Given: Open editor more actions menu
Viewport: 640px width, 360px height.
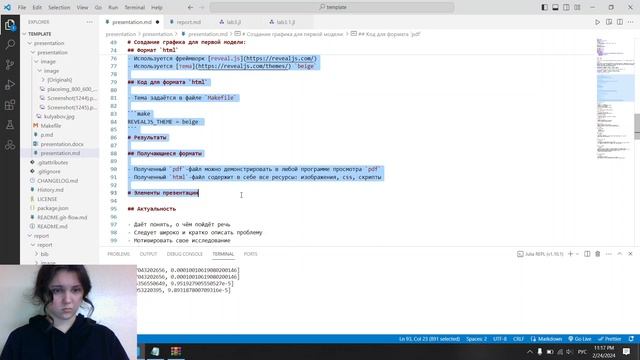Looking at the screenshot, I should pyautogui.click(x=631, y=22).
